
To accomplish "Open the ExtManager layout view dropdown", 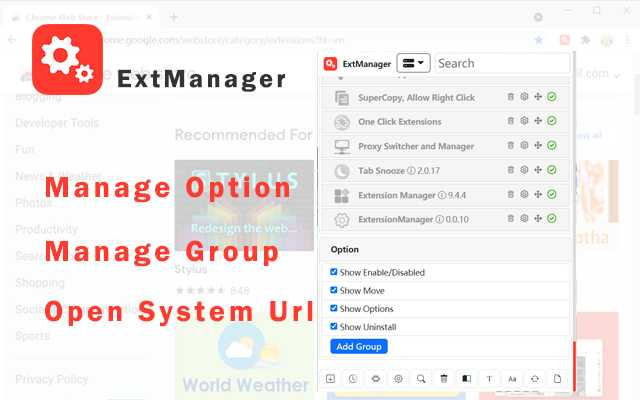I will point(413,63).
